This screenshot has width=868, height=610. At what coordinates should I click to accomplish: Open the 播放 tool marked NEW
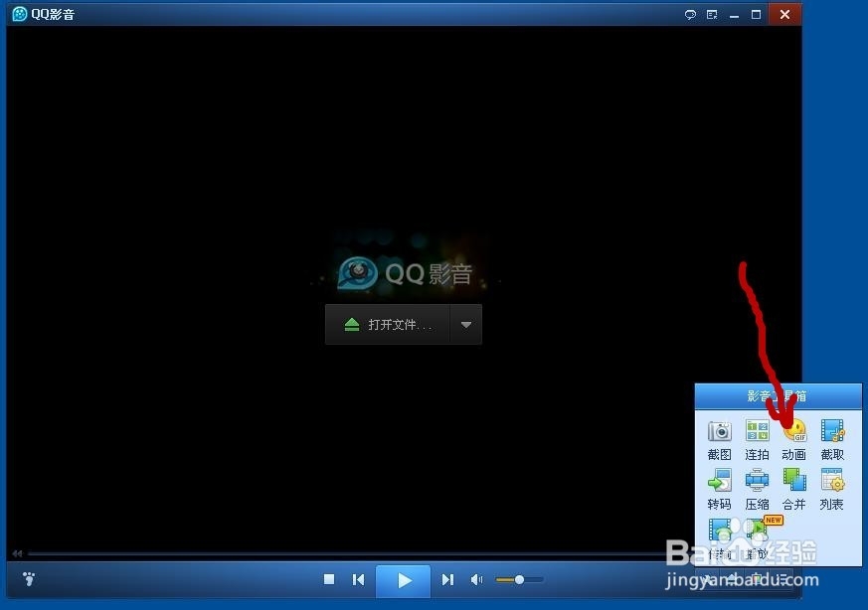(x=759, y=538)
